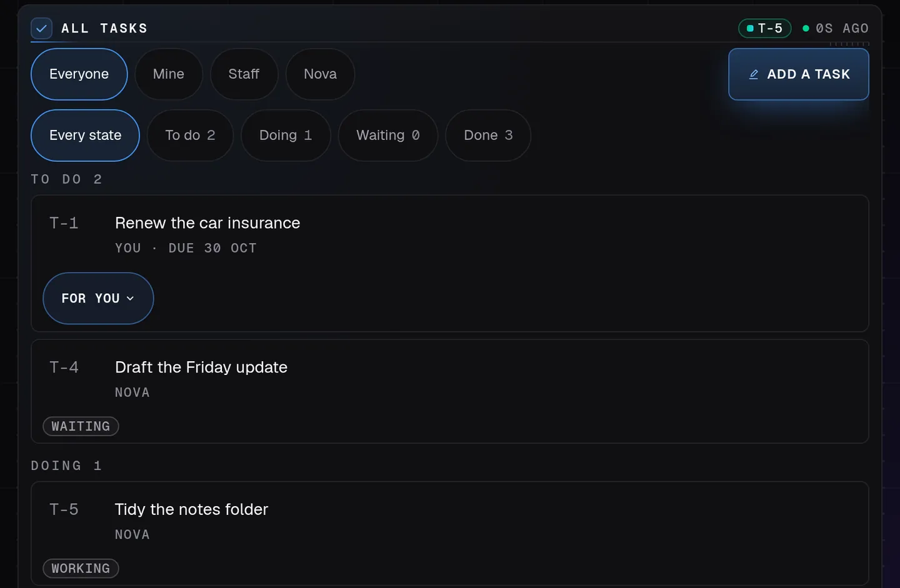Click NOVA assignee on notes folder task
Image resolution: width=900 pixels, height=588 pixels.
tap(132, 535)
